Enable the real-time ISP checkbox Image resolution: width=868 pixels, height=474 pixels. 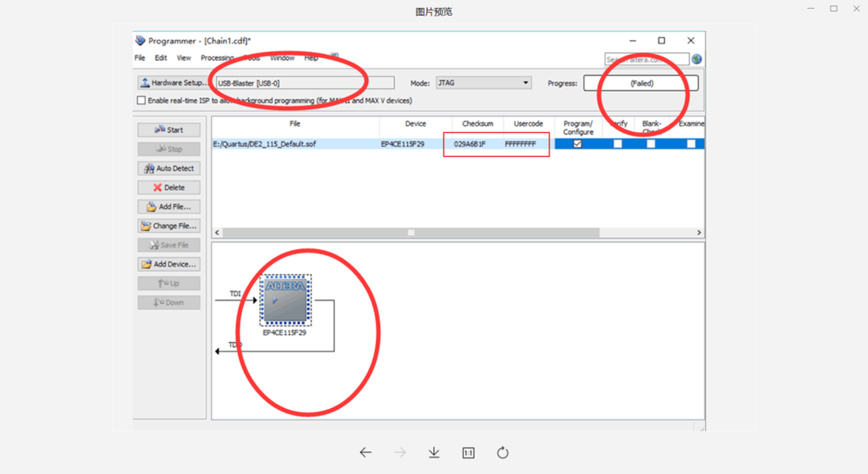(141, 101)
